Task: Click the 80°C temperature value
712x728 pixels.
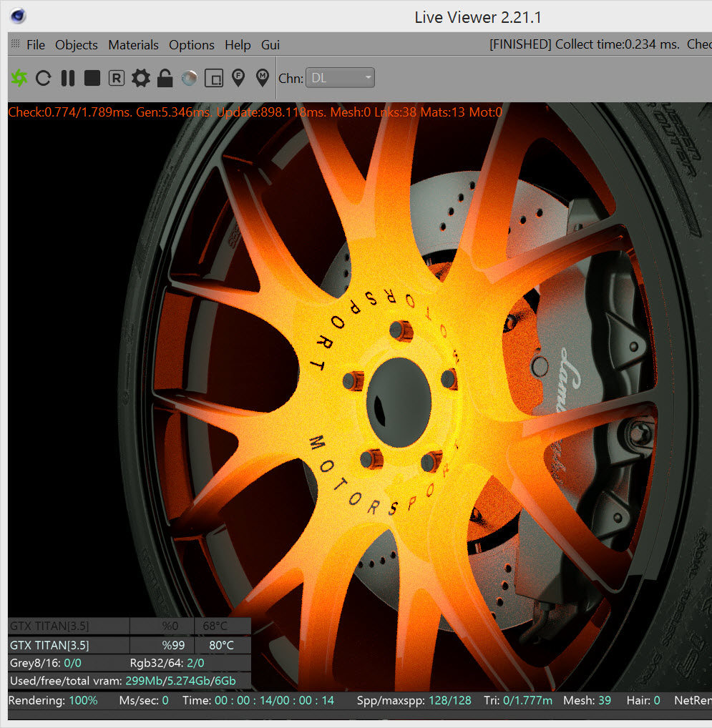Action: pos(222,645)
